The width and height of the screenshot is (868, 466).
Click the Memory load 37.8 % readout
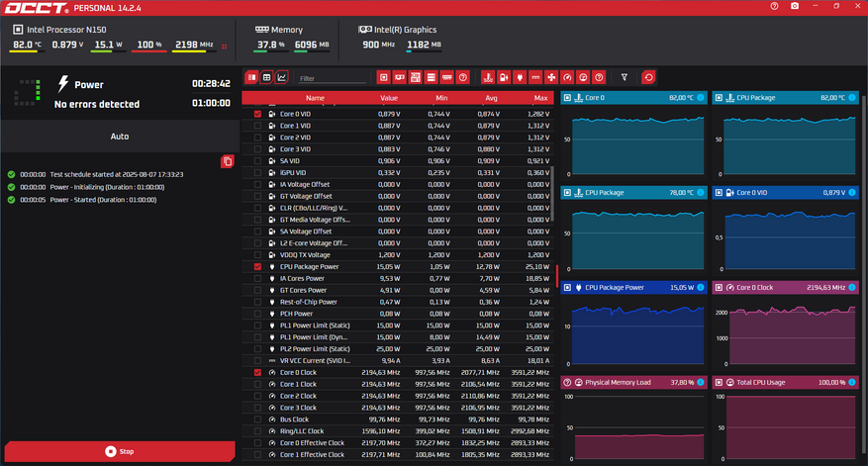271,45
